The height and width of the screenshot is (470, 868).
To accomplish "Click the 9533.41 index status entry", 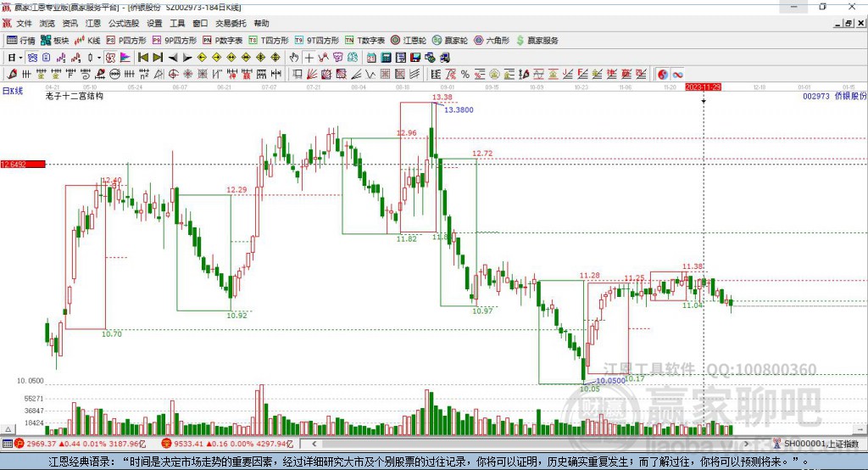I will tap(227, 444).
